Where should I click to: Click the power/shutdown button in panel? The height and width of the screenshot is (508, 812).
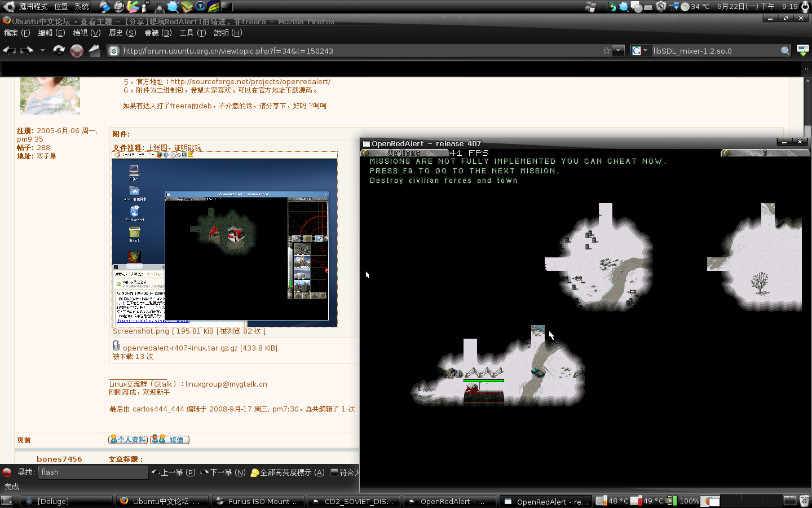805,7
